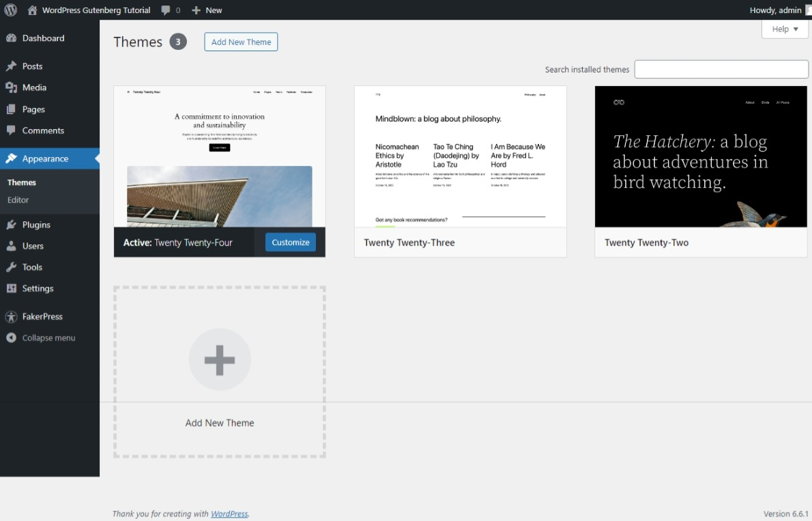Customize the active Twenty Twenty-Four theme

(x=290, y=242)
